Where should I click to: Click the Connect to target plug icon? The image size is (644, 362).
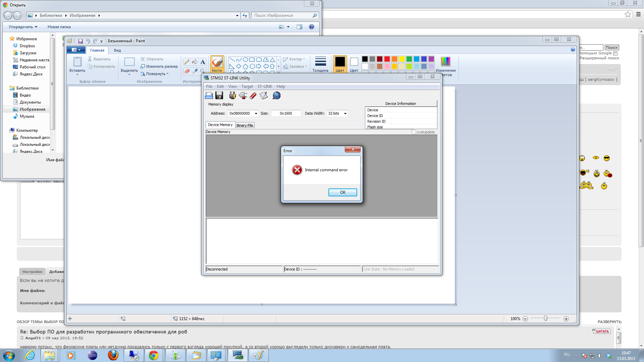[232, 96]
